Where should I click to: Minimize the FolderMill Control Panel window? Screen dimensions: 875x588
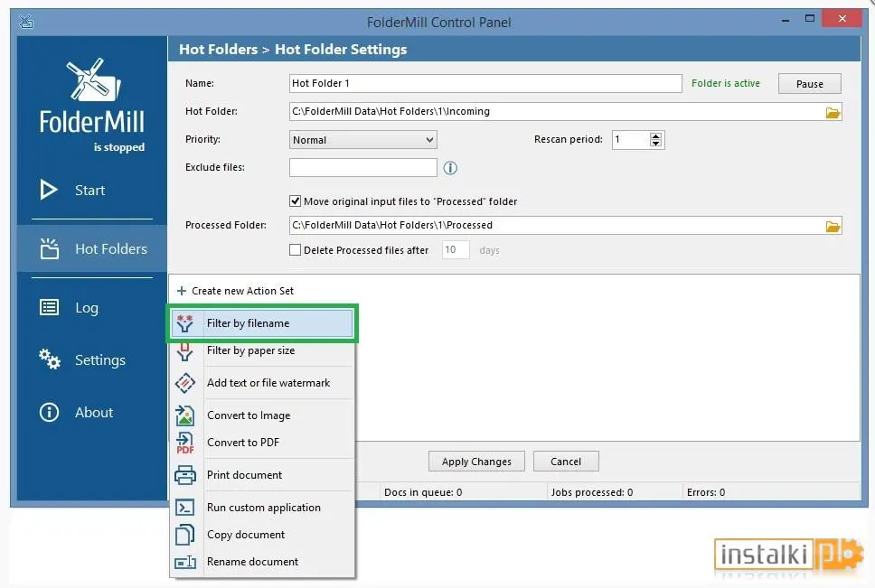[786, 20]
